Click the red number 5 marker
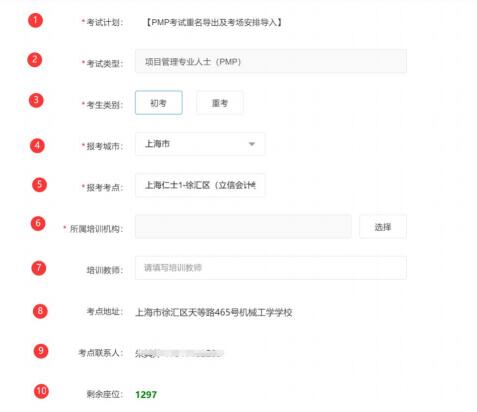The height and width of the screenshot is (412, 477). [x=39, y=185]
